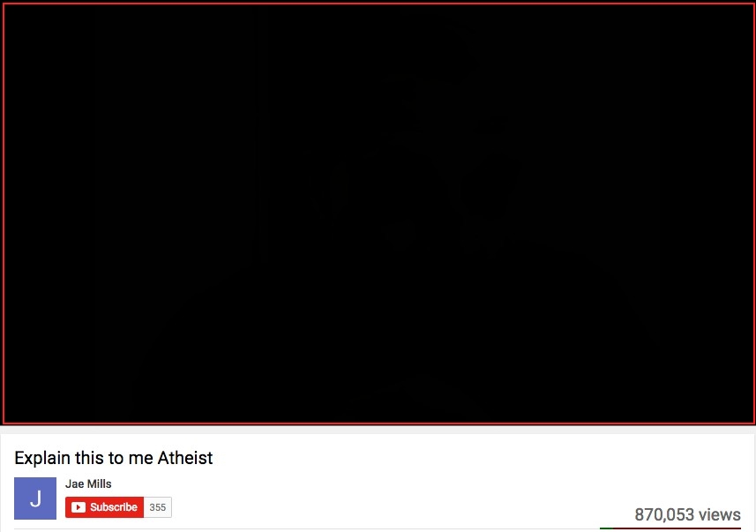
Task: Click the like/dislike ratio bar under views
Action: pos(670,528)
